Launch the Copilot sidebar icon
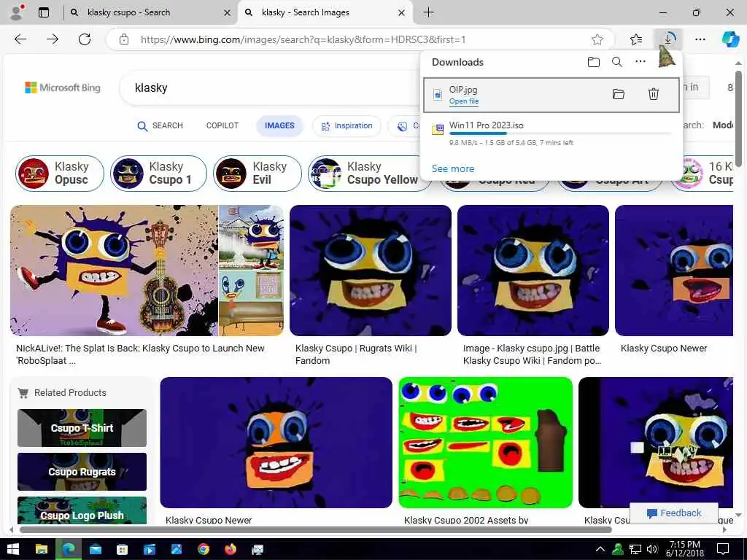The image size is (747, 560). (x=730, y=39)
